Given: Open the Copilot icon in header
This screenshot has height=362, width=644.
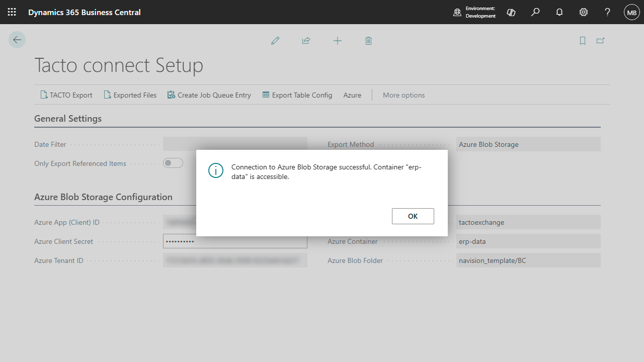Looking at the screenshot, I should coord(511,12).
